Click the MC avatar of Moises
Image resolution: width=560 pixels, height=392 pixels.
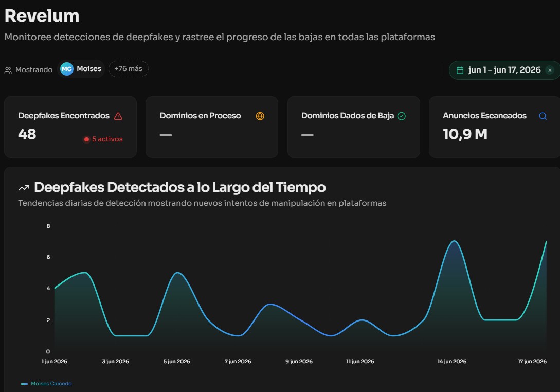(x=67, y=69)
